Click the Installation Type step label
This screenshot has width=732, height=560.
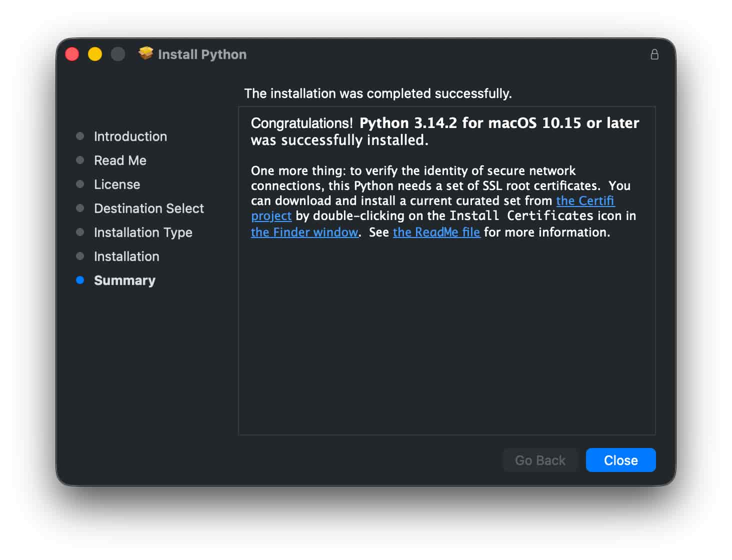coord(143,232)
